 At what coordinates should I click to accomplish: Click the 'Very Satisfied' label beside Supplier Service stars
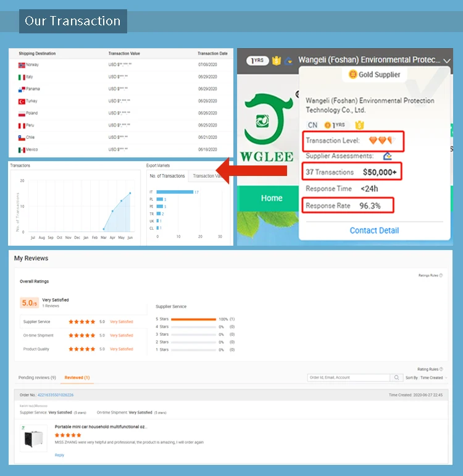(x=122, y=322)
